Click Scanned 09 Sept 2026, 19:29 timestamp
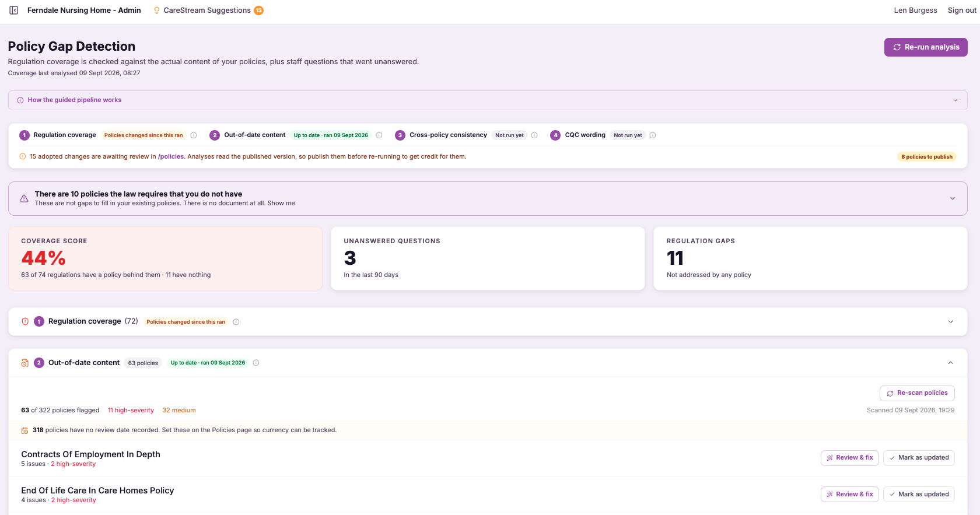This screenshot has width=980, height=515. [911, 411]
